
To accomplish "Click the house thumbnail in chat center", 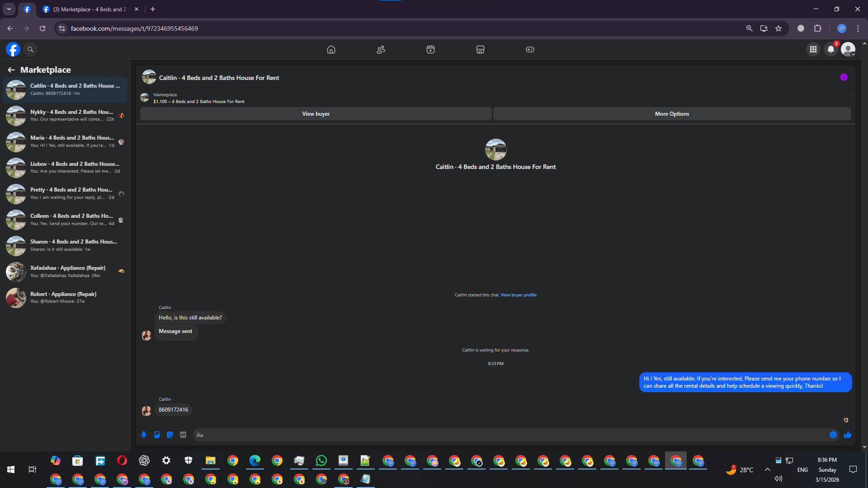I will pos(495,150).
